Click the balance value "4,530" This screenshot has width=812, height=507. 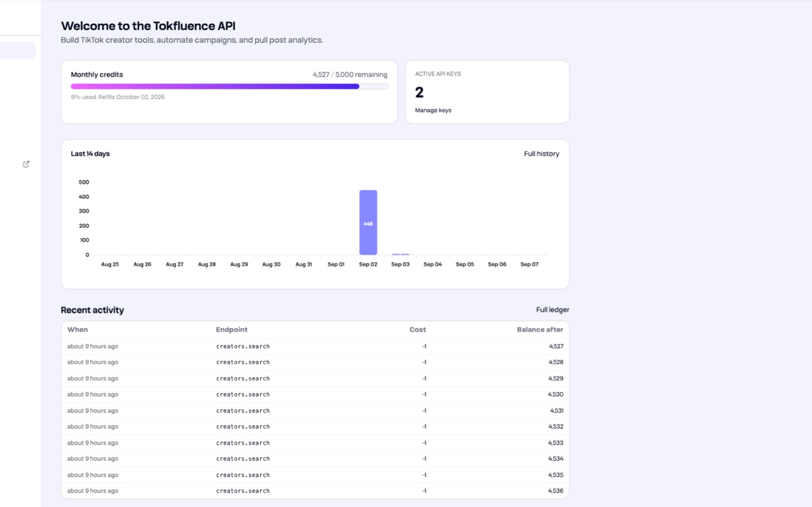tap(556, 395)
